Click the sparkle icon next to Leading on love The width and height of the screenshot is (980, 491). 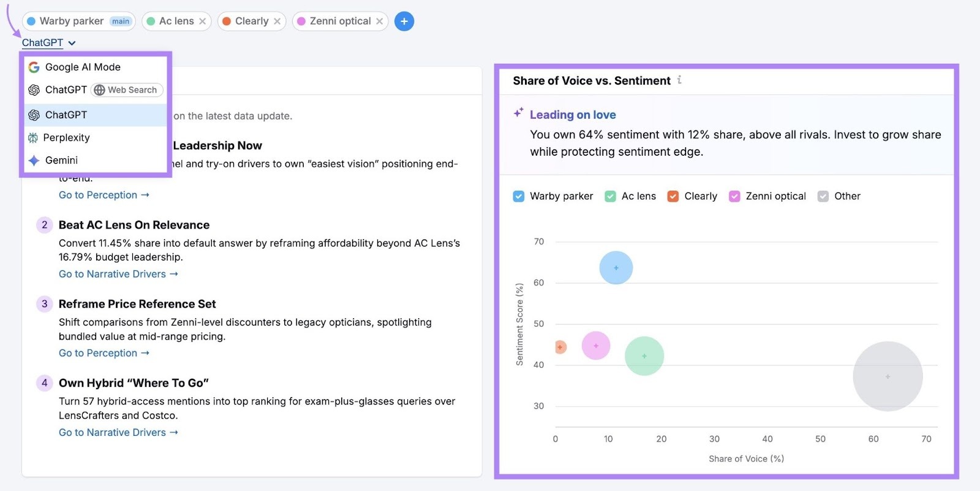tap(519, 112)
